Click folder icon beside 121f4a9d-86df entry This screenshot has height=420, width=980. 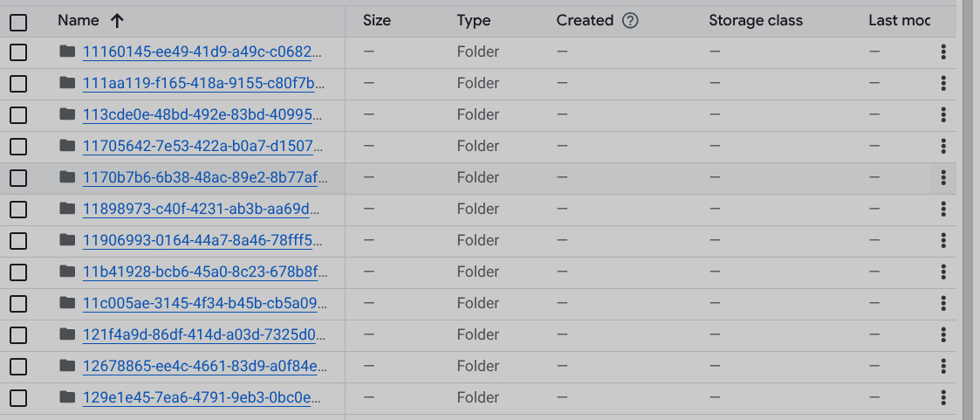coord(68,334)
